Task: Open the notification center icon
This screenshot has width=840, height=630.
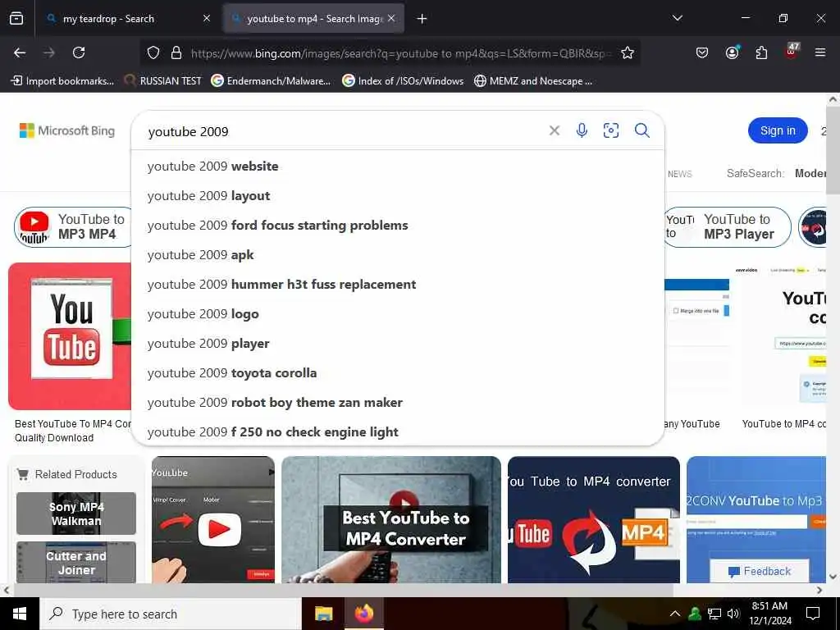Action: [813, 614]
